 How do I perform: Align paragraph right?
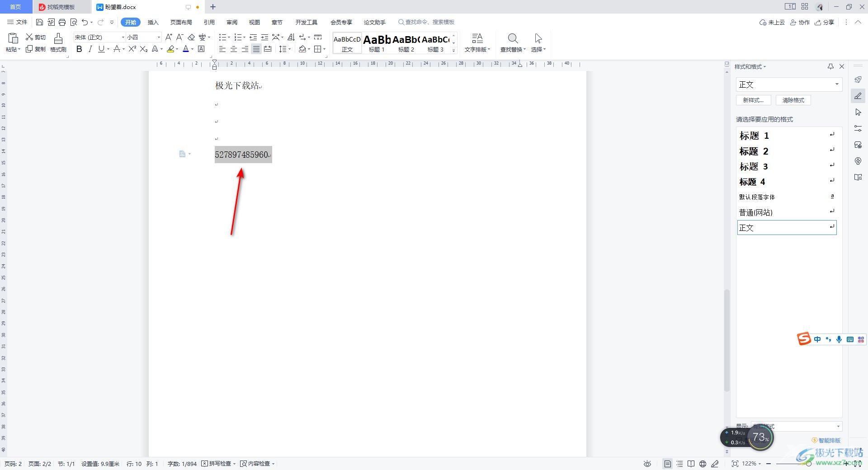(x=245, y=49)
